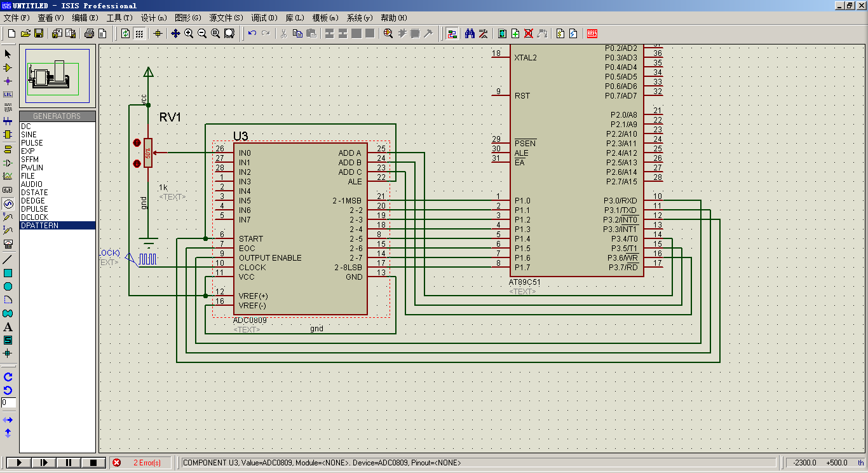Add a new sheet with the green plus icon
The width and height of the screenshot is (868, 473).
[515, 34]
